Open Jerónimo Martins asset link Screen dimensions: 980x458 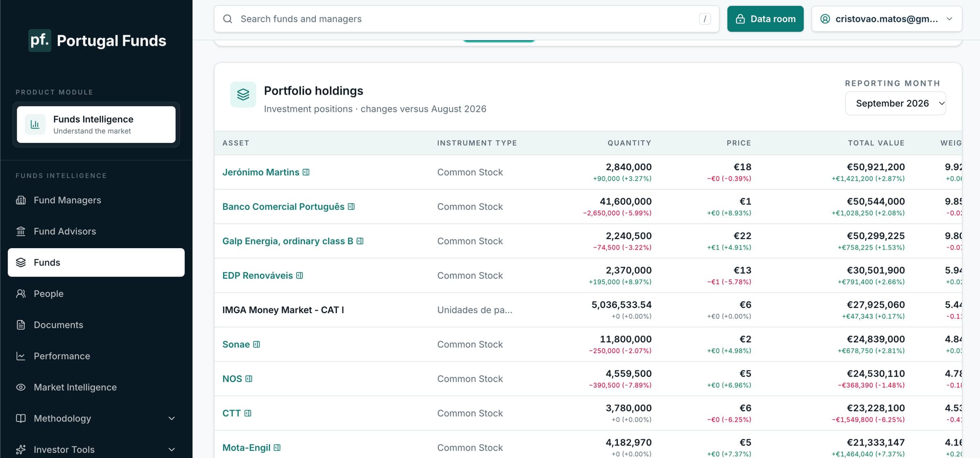point(261,172)
